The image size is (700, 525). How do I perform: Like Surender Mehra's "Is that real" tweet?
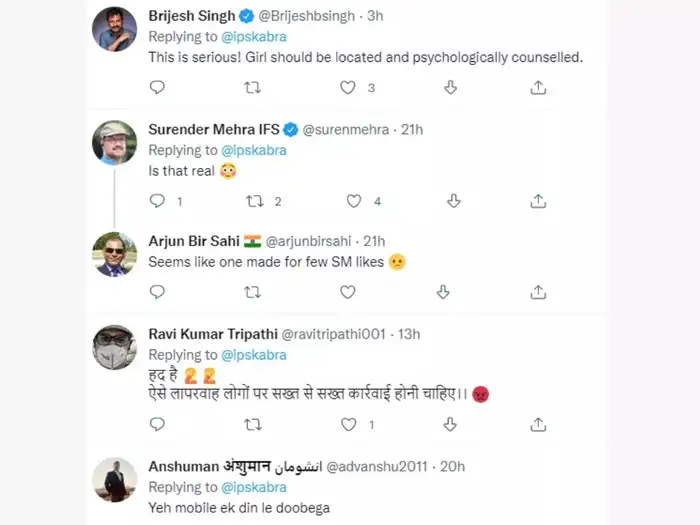point(353,201)
